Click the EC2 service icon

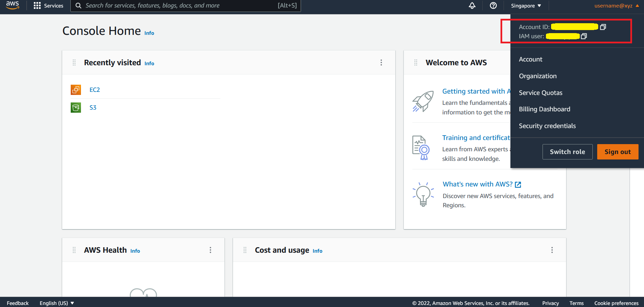[x=76, y=90]
